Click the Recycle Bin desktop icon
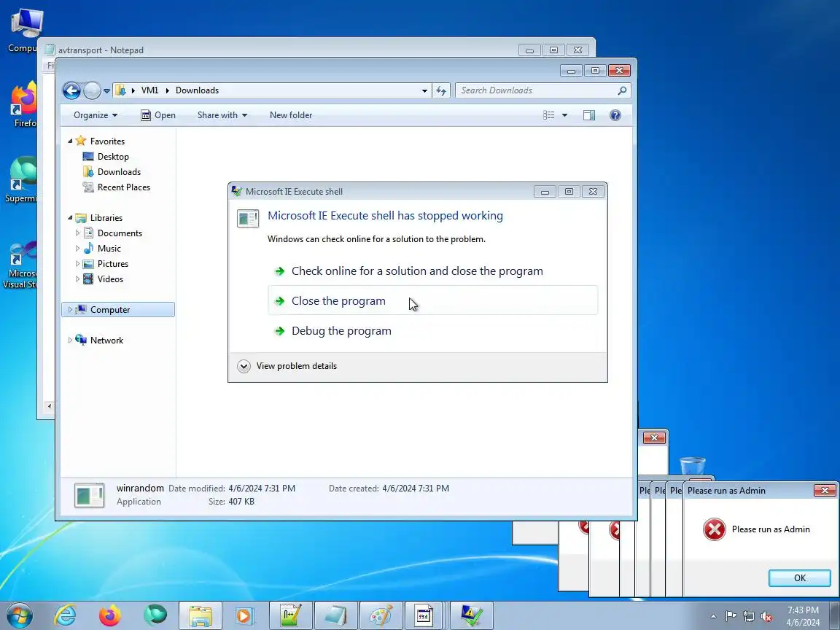Image resolution: width=840 pixels, height=630 pixels. point(693,467)
